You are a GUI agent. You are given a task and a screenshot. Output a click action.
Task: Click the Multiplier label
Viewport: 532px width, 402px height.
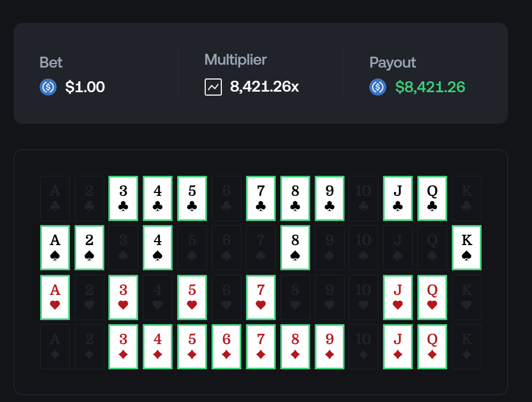point(236,60)
